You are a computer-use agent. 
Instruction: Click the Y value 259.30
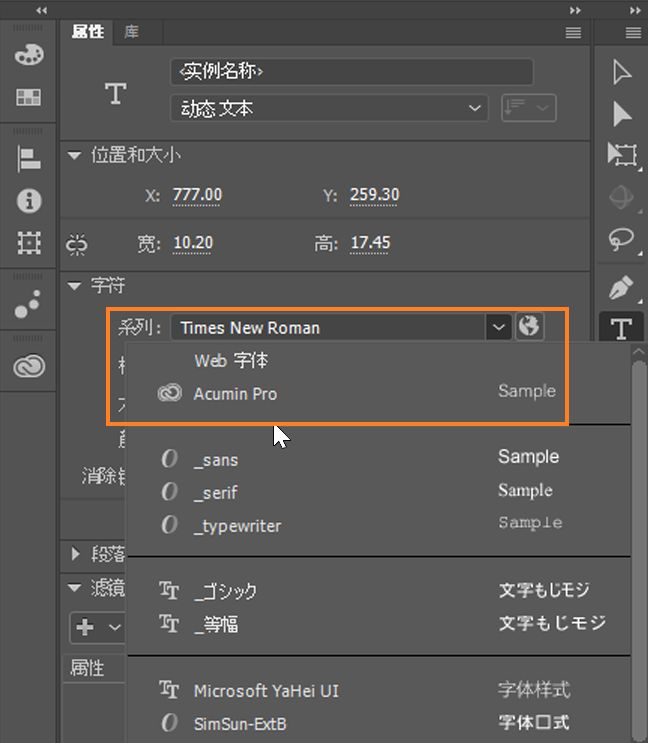[x=374, y=195]
